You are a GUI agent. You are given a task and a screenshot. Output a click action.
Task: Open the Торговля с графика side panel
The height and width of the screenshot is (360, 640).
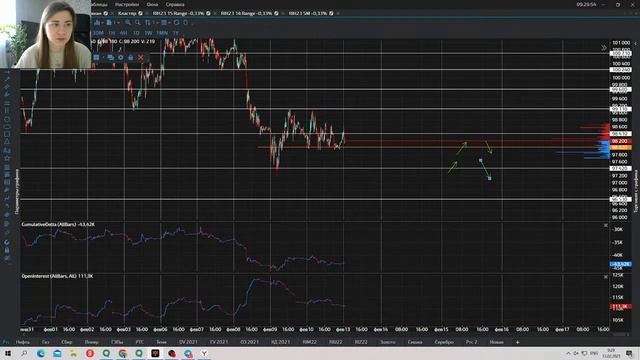[636, 191]
